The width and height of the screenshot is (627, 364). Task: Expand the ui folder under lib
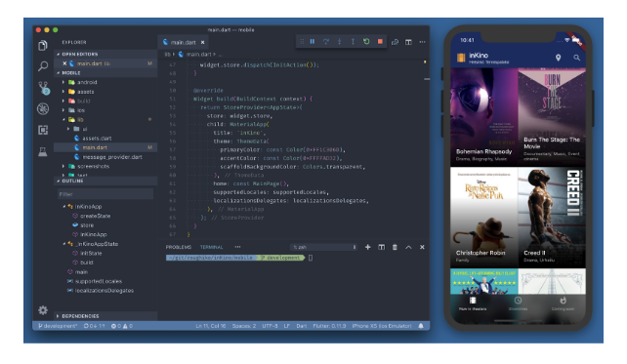68,129
